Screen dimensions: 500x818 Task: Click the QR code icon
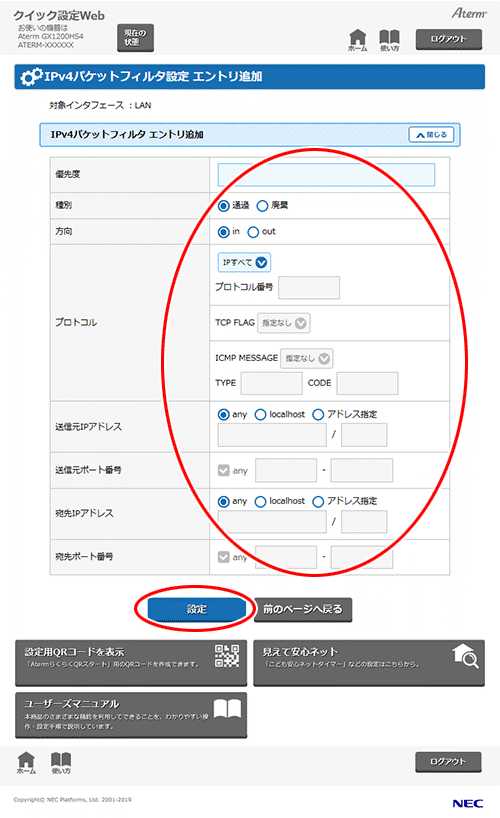[x=227, y=656]
